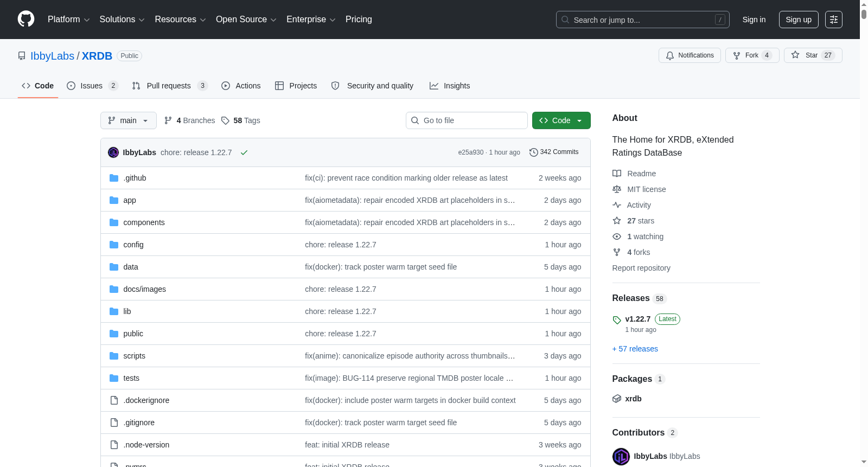
Task: Open the + 57 releases link
Action: click(635, 349)
